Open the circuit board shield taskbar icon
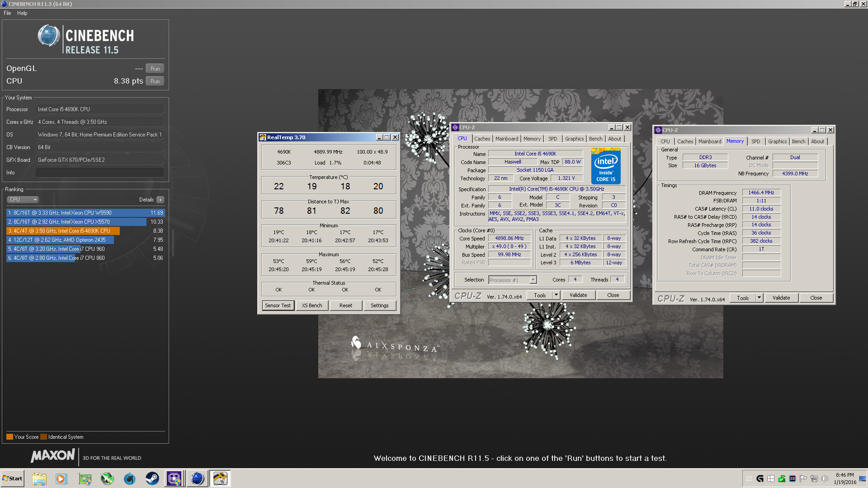 [85, 479]
